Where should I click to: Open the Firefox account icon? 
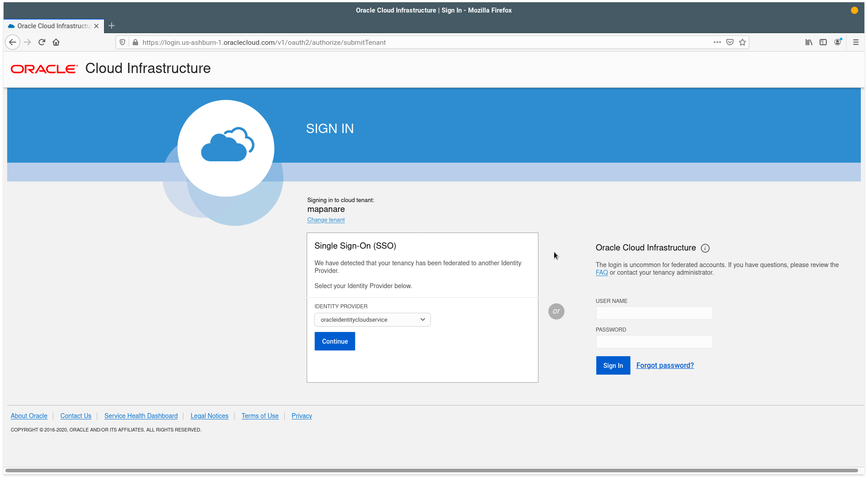(838, 42)
